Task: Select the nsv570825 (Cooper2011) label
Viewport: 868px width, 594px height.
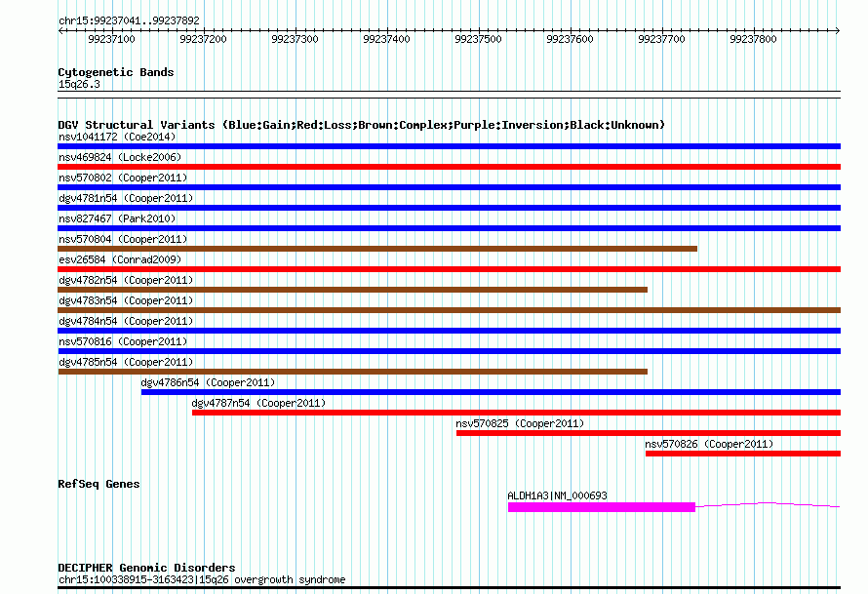Action: click(x=520, y=423)
